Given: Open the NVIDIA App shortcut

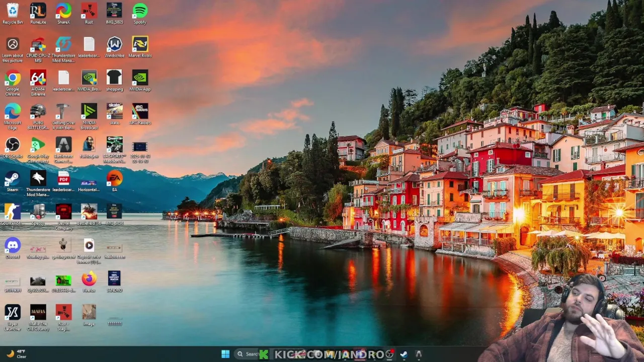Looking at the screenshot, I should [x=140, y=80].
